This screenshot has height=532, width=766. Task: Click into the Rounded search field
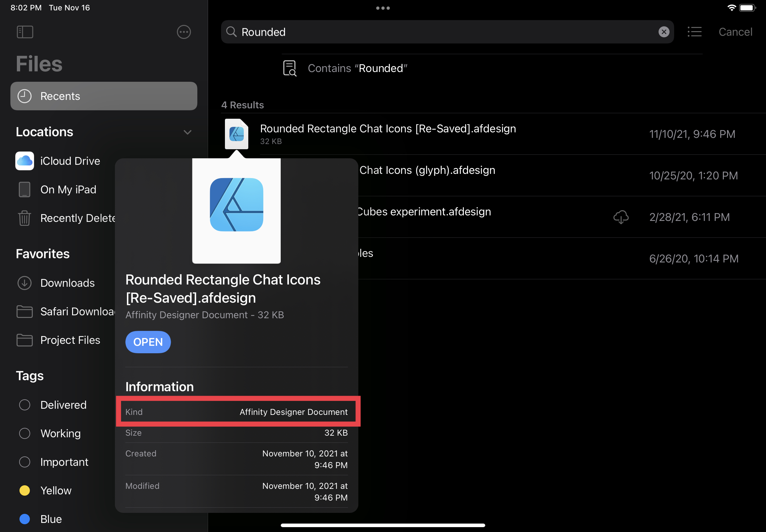point(434,32)
